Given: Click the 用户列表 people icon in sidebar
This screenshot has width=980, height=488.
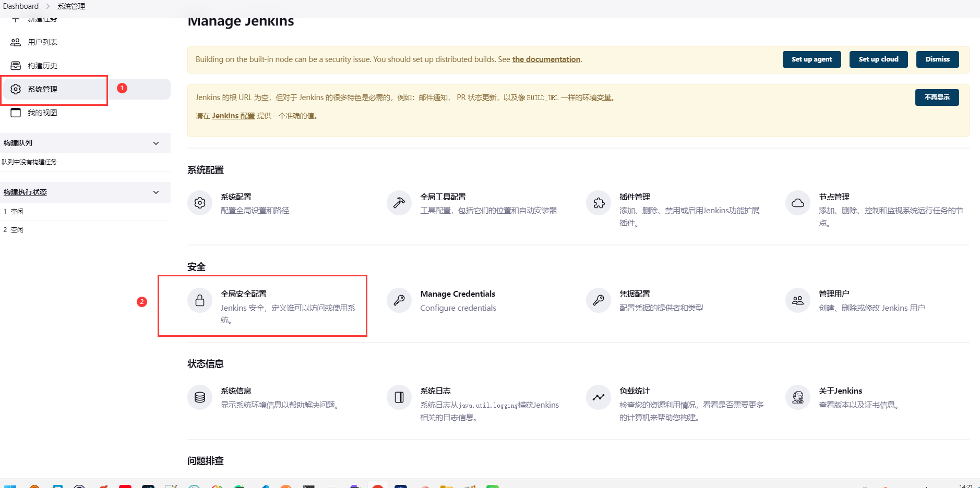Looking at the screenshot, I should tap(16, 42).
